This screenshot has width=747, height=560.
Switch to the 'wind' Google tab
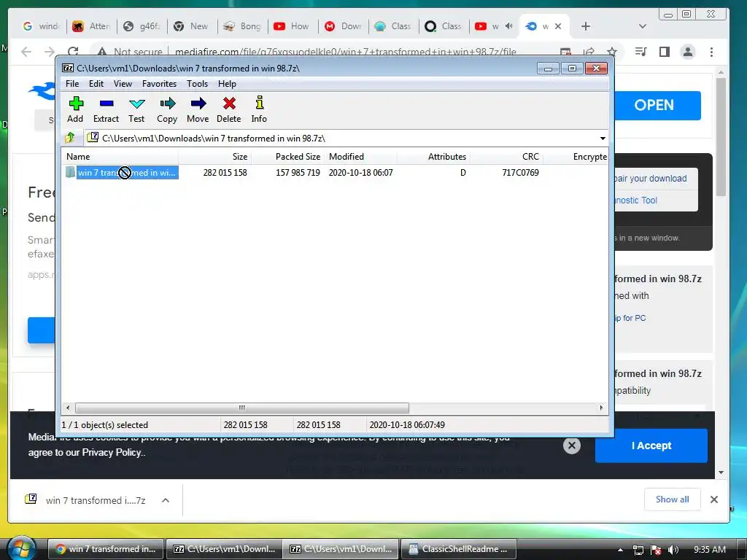click(42, 26)
